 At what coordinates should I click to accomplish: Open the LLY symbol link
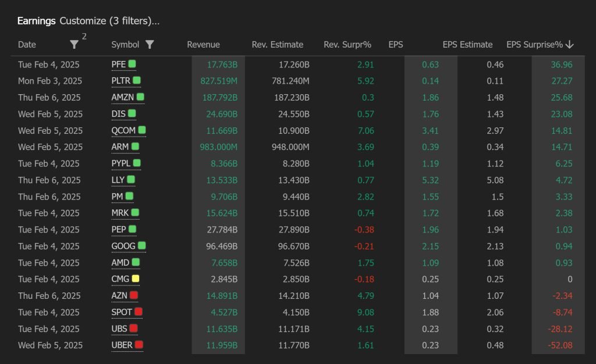[x=118, y=180]
